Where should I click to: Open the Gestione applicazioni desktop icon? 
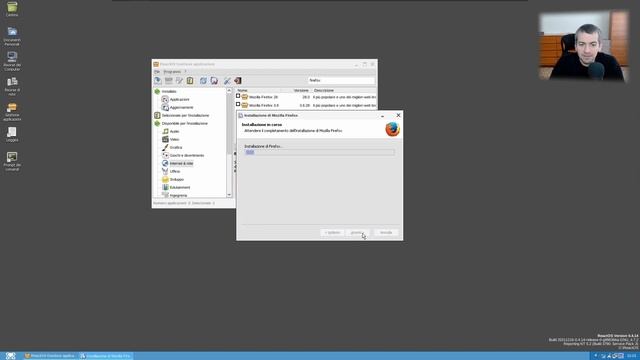tap(12, 111)
